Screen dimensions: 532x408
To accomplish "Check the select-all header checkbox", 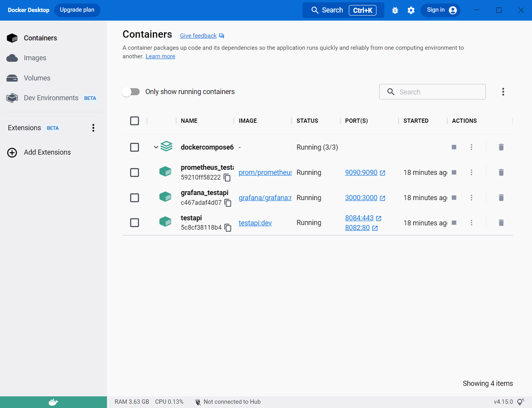I will tap(135, 121).
